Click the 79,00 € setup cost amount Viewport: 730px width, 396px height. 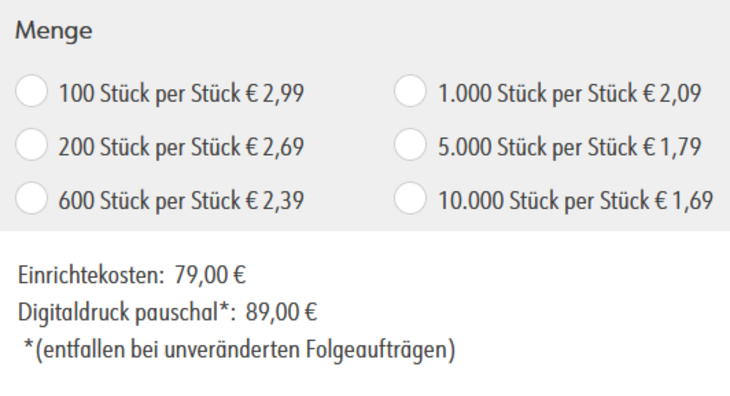[x=210, y=275]
